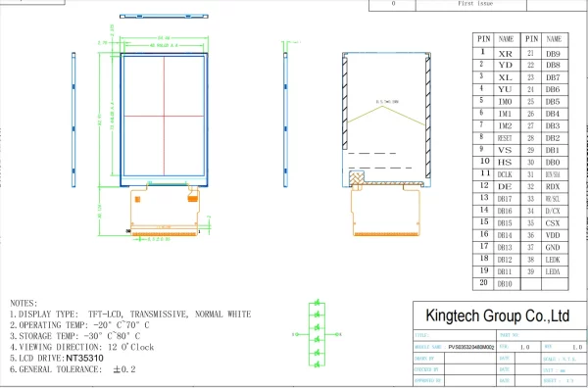The height and width of the screenshot is (388, 588).
Task: Click the Kingtech Group Co.,Ltd title text
Action: point(497,315)
